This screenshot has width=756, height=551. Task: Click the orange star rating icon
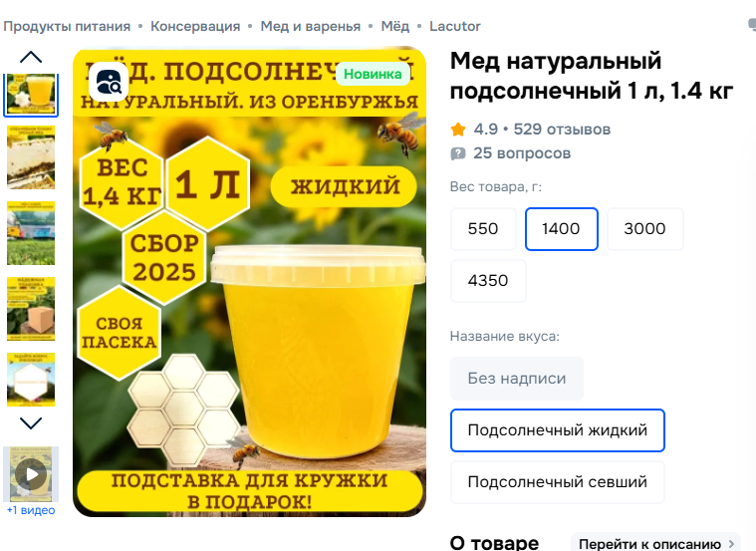click(x=458, y=130)
